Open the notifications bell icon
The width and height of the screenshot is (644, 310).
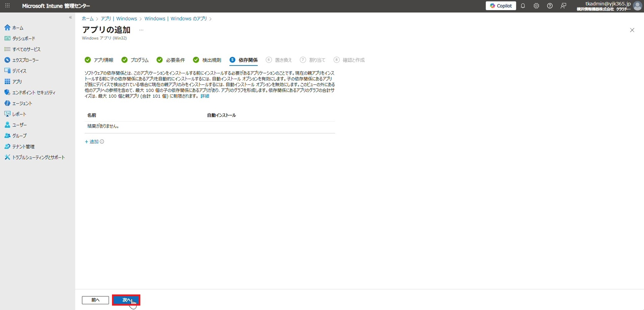pos(523,6)
